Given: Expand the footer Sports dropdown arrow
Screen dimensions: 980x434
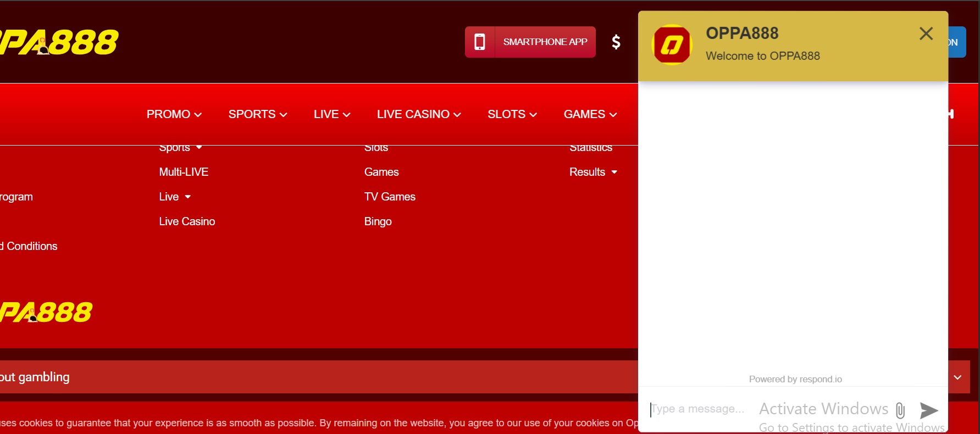Looking at the screenshot, I should coord(199,147).
